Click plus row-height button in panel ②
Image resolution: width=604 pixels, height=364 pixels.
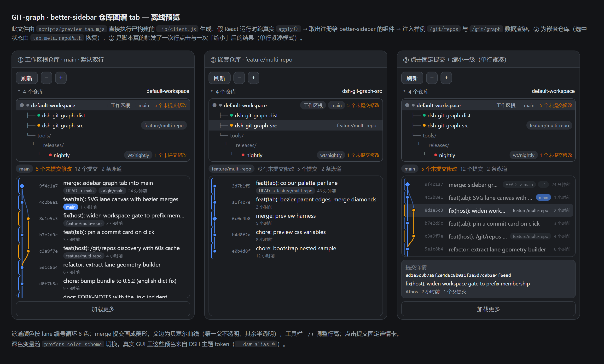click(x=254, y=78)
